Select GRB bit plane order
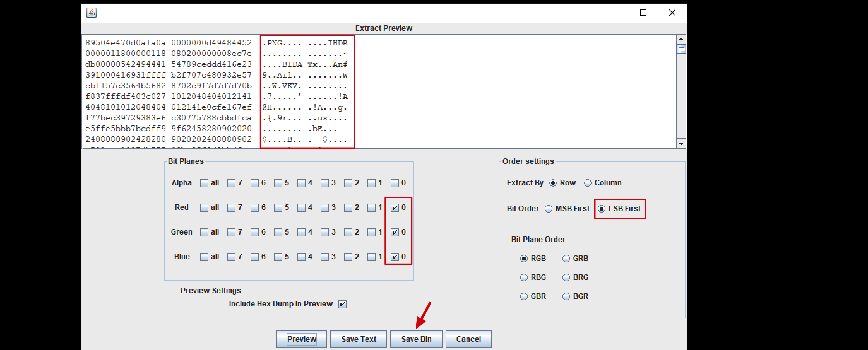This screenshot has width=868, height=350. click(x=566, y=259)
